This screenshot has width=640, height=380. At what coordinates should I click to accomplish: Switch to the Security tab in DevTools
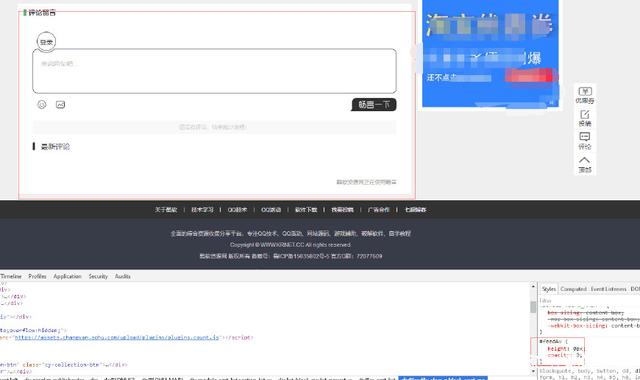(x=98, y=276)
